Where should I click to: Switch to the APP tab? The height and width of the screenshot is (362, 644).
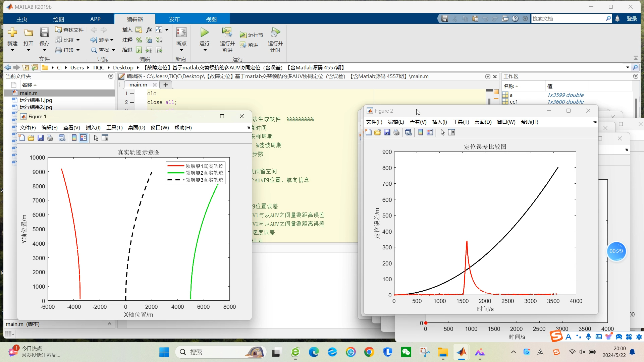[x=95, y=19]
